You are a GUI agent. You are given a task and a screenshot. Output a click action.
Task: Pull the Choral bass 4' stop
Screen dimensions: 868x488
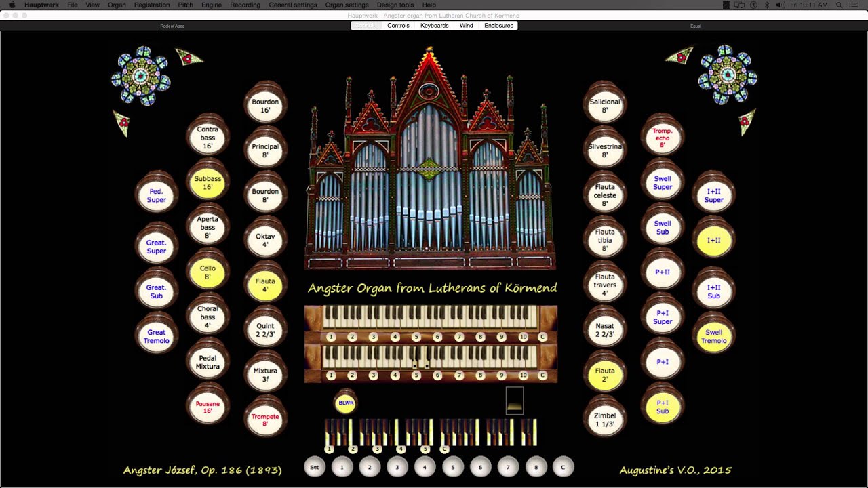coord(208,317)
